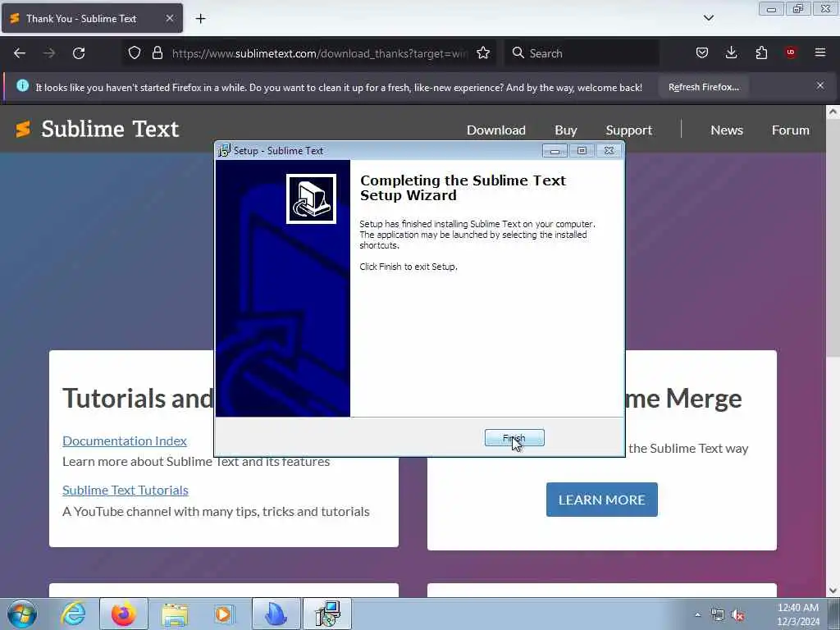The width and height of the screenshot is (840, 630).
Task: Close the Setup - Sublime Text dialog
Action: pos(609,151)
